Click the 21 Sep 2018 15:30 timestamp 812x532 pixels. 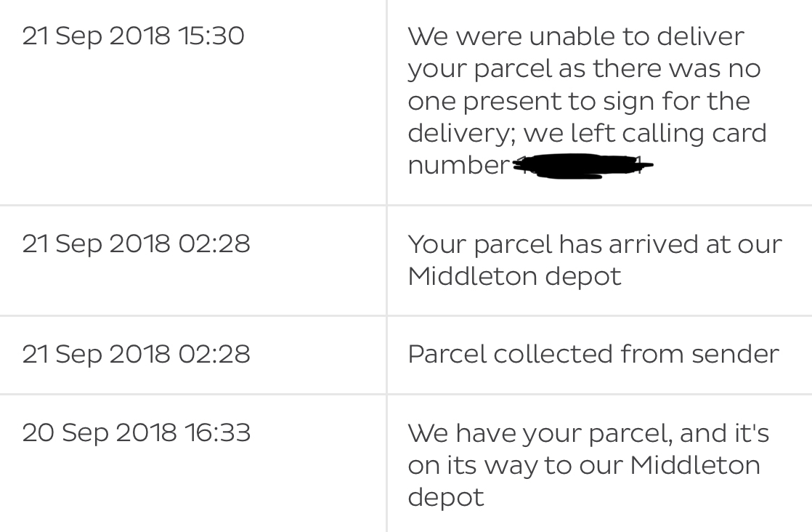pos(133,36)
